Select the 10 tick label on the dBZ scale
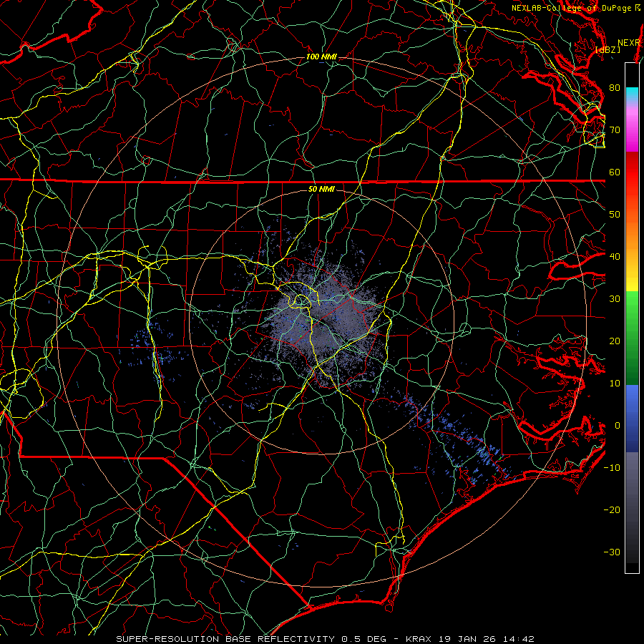The height and width of the screenshot is (644, 644). point(615,384)
